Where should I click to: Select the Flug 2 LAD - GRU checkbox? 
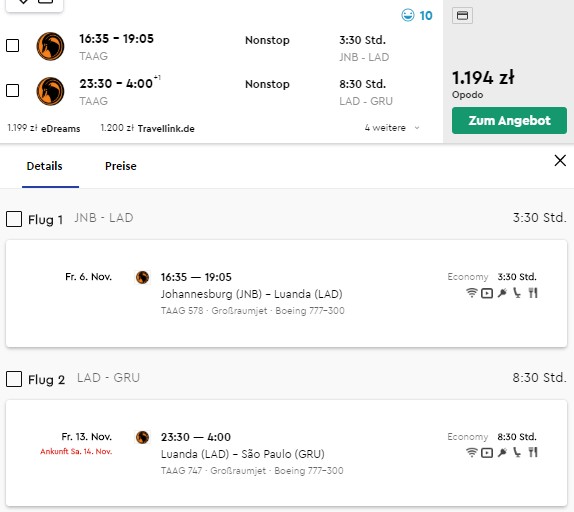point(14,379)
